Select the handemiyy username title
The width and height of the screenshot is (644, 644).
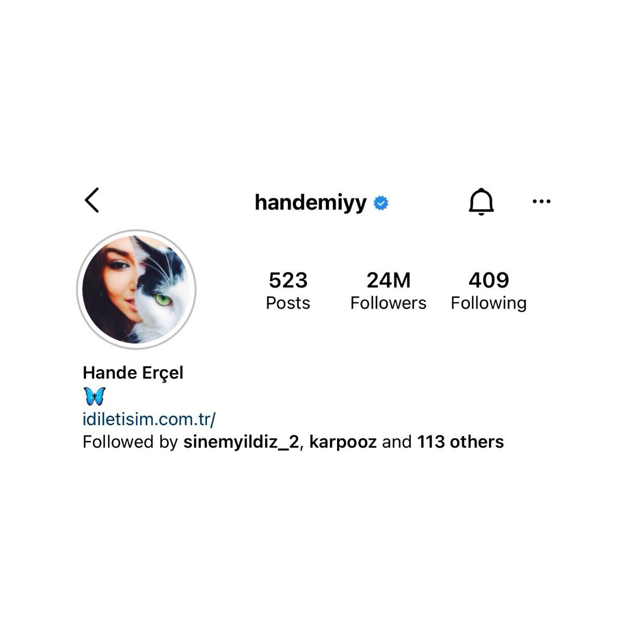tap(311, 202)
